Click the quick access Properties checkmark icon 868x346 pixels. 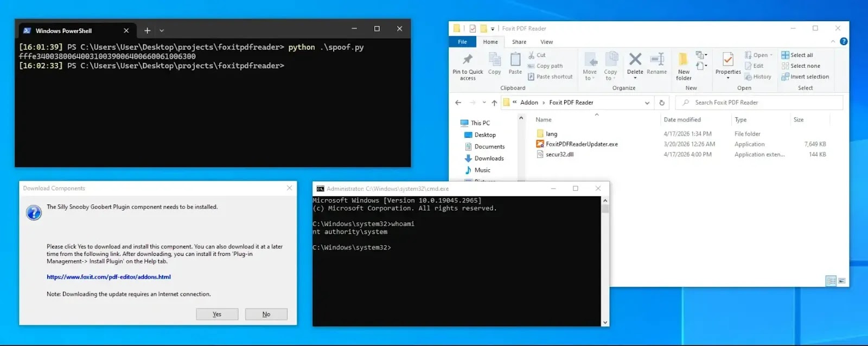point(473,29)
